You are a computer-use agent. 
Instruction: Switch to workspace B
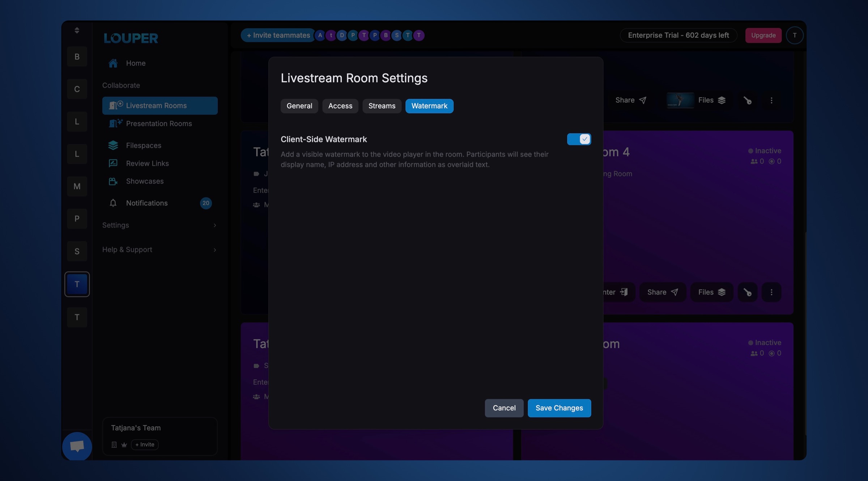click(77, 56)
